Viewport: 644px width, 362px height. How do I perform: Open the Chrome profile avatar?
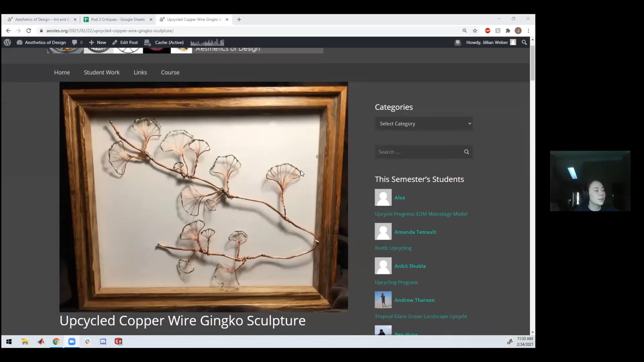(x=518, y=31)
